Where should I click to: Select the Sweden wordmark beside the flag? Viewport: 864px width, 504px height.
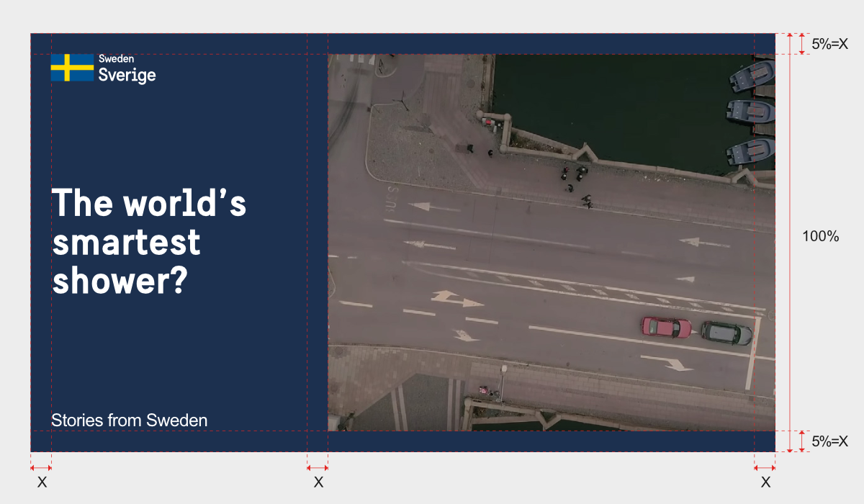[x=117, y=60]
